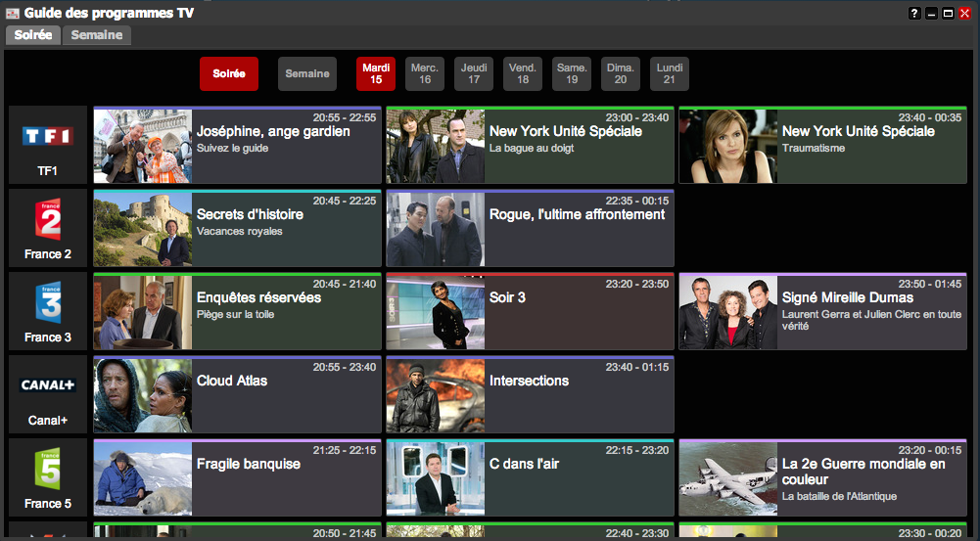Select the France 2 channel logo
This screenshot has height=541, width=980.
click(x=47, y=220)
